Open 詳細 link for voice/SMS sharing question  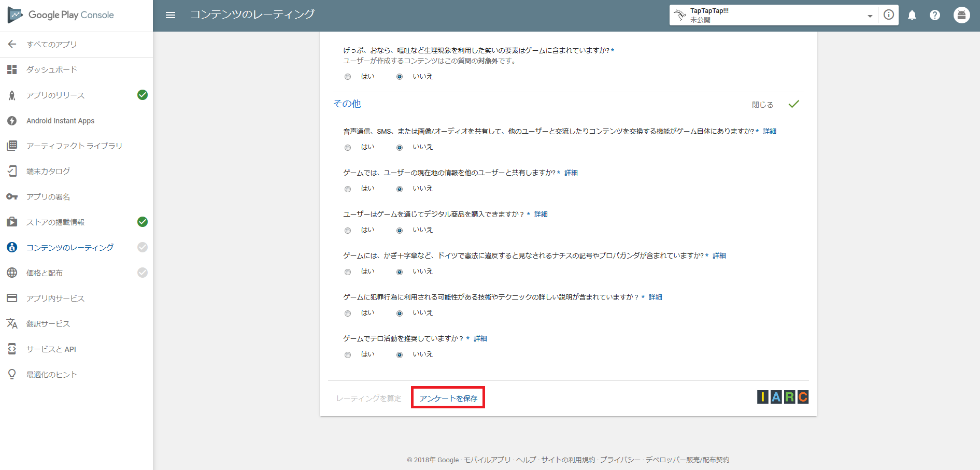tap(770, 131)
